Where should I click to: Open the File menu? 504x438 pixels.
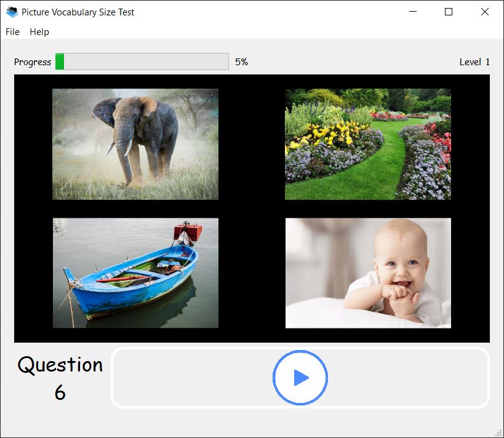point(12,32)
